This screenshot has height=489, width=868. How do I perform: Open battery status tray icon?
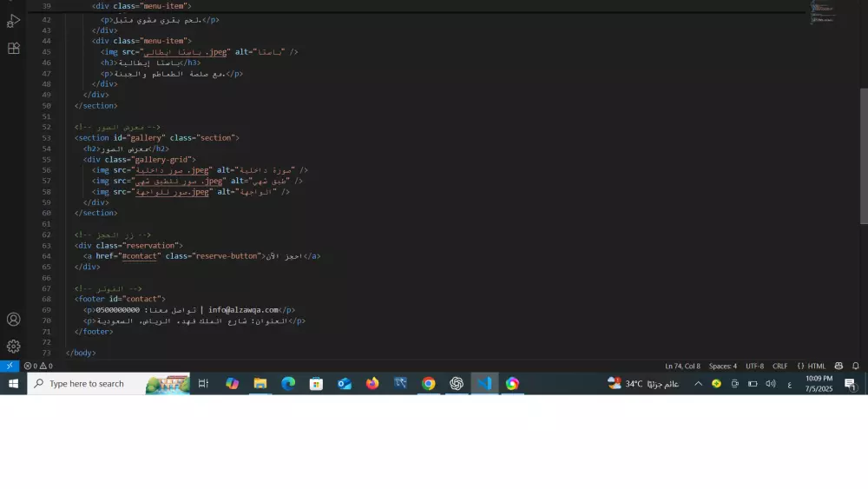[753, 383]
